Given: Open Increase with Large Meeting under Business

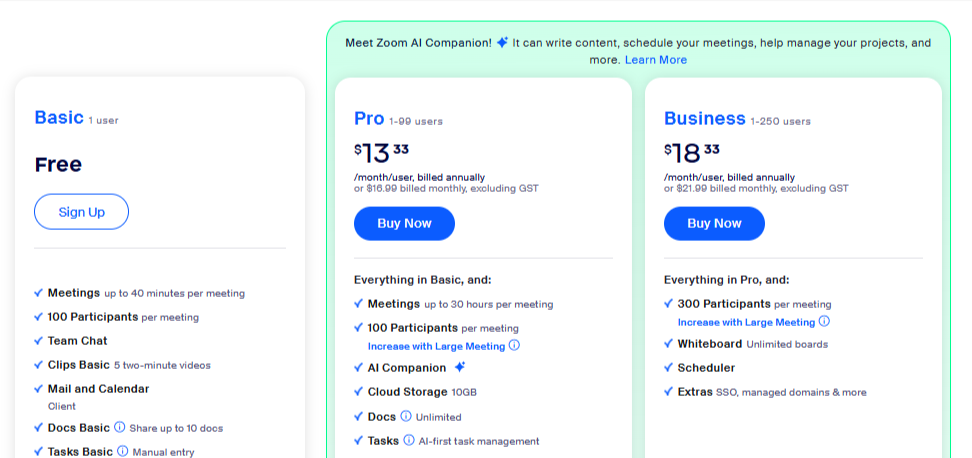Looking at the screenshot, I should [x=746, y=322].
